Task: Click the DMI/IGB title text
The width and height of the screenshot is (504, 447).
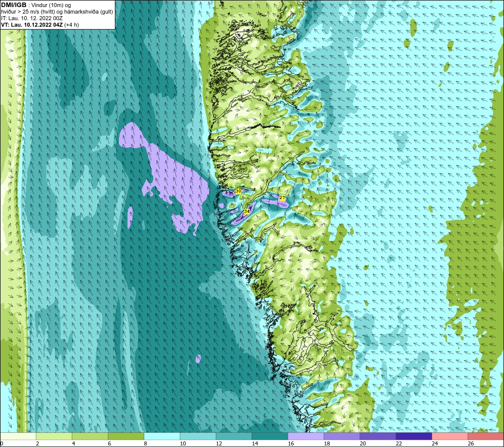Action: (x=14, y=5)
